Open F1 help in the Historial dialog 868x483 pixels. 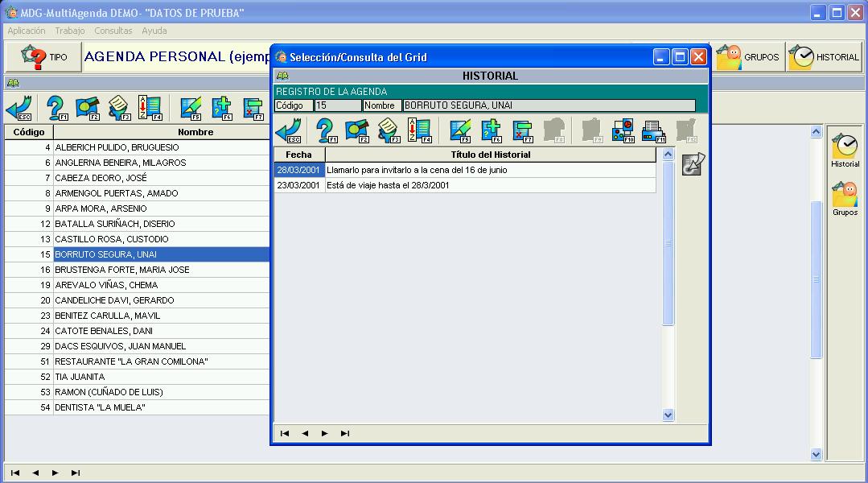326,130
